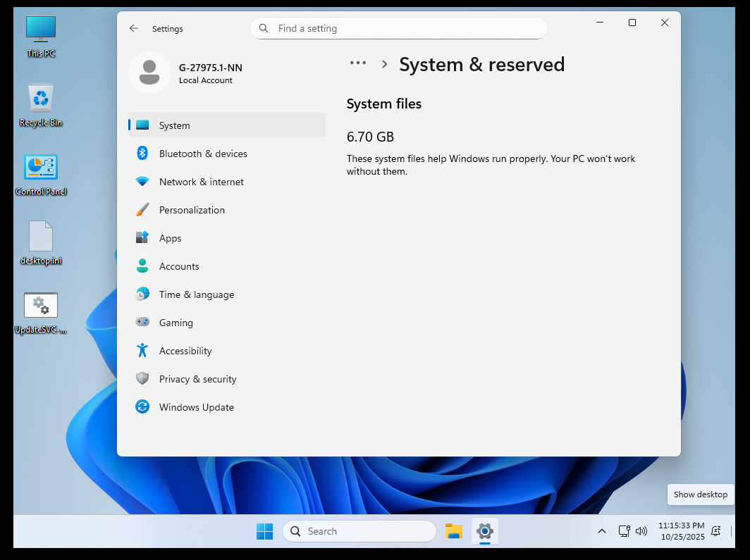Maximize the Settings window
This screenshot has height=560, width=750.
pyautogui.click(x=632, y=23)
